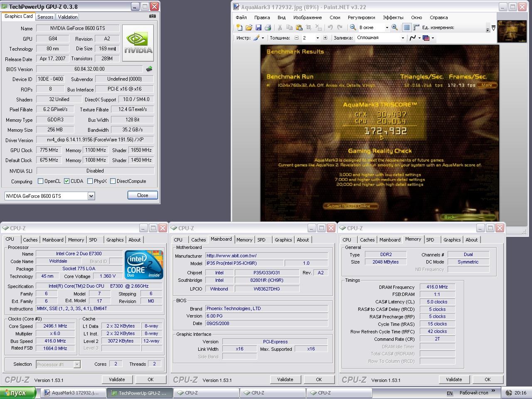
Task: Open the Файл menu in Paint.NET
Action: pyautogui.click(x=241, y=17)
